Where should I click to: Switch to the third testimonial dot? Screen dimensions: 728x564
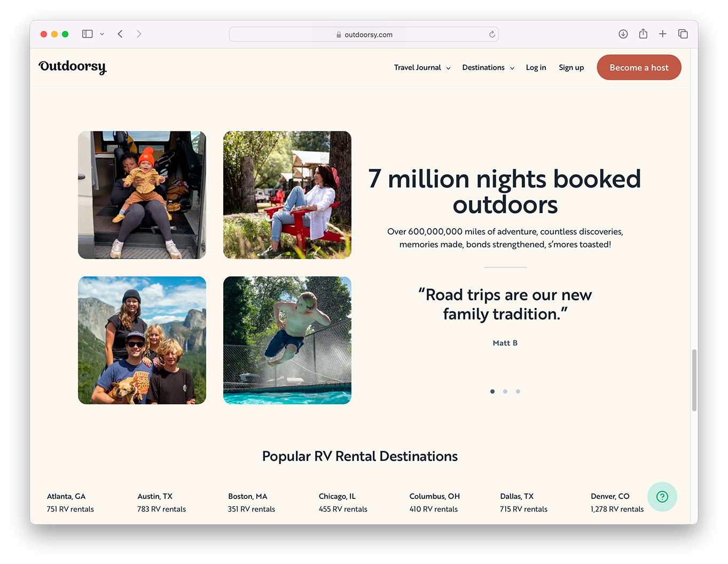[518, 391]
